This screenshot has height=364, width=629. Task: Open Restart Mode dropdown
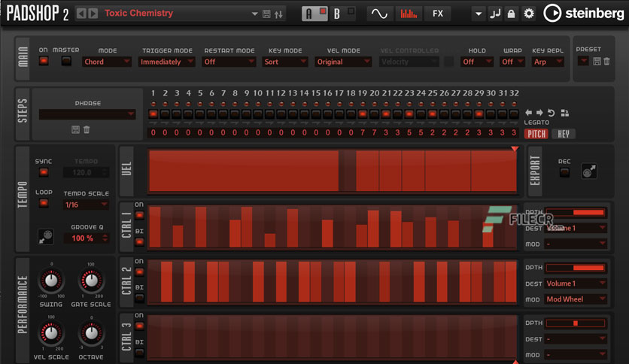click(229, 62)
